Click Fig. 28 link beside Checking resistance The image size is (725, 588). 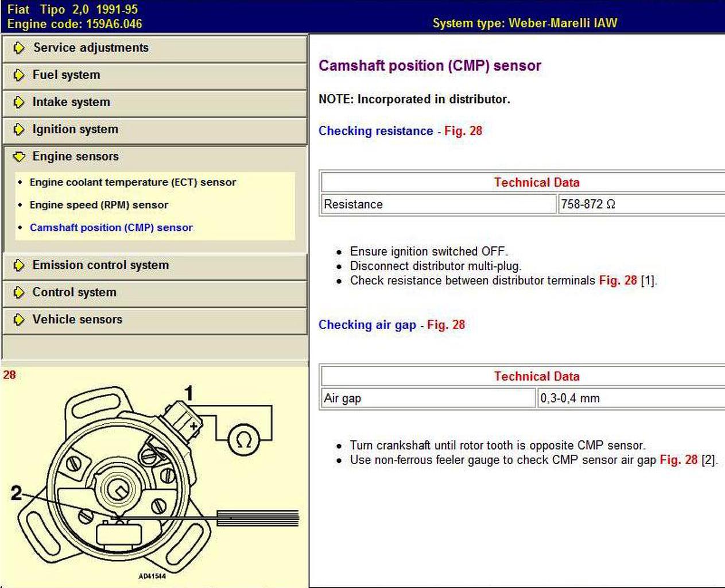463,131
